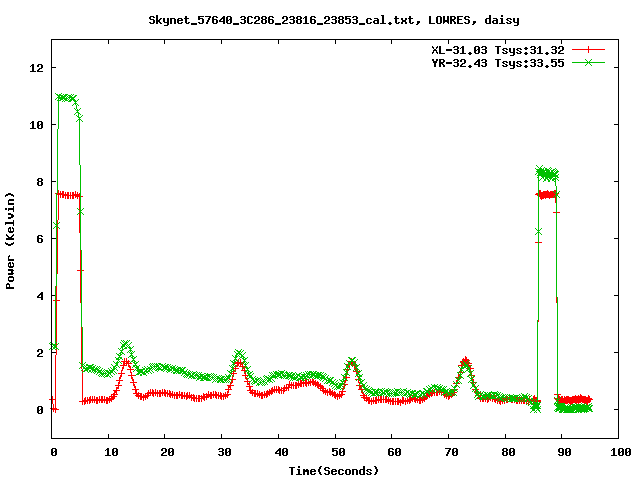The image size is (640, 480).
Task: Select the XL-31.03 Tsys:31.32 legend label
Action: (x=498, y=50)
